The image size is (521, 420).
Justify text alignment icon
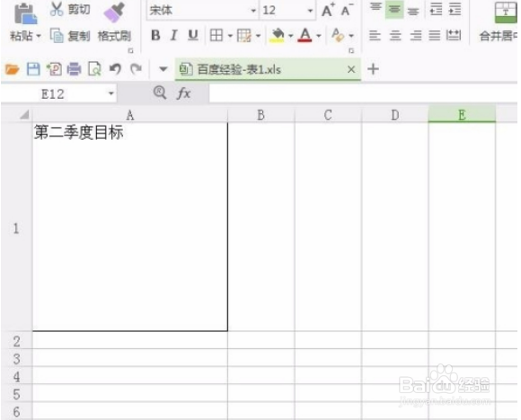coord(434,35)
